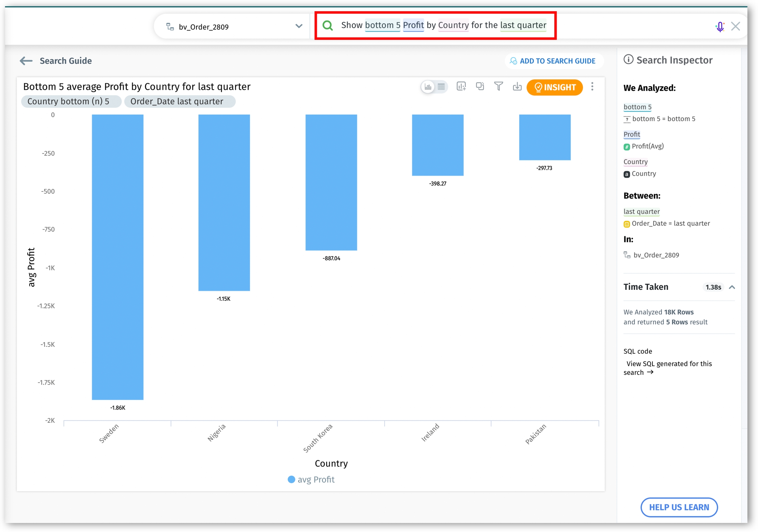Open the chart's three-dot more options menu
The image size is (758, 532).
592,87
